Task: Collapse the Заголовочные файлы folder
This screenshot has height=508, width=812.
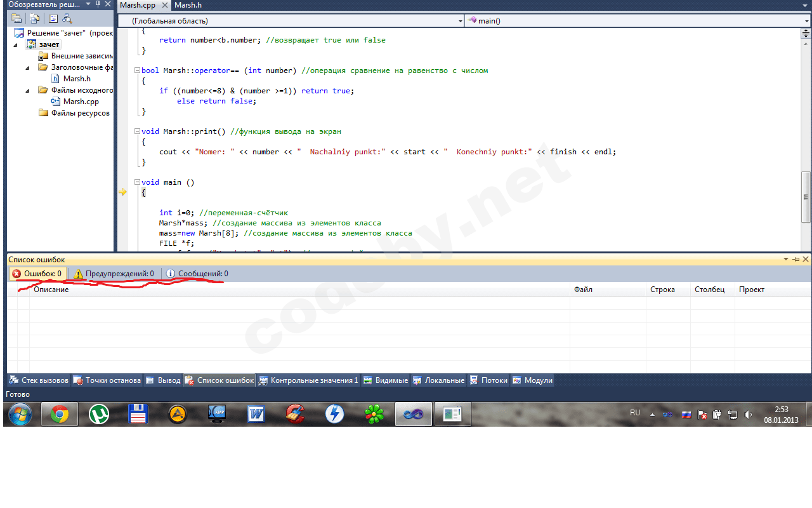Action: (28, 67)
